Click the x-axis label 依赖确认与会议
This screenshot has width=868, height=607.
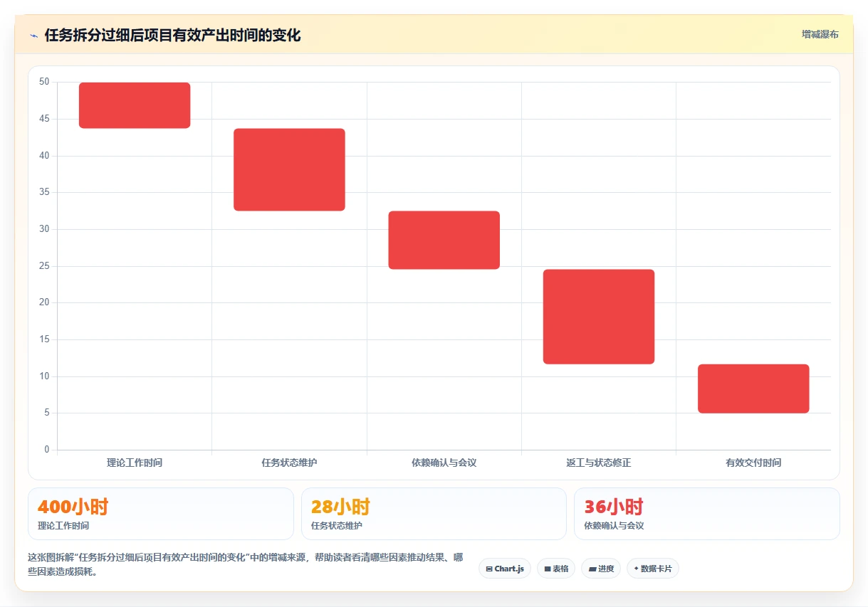click(x=444, y=463)
